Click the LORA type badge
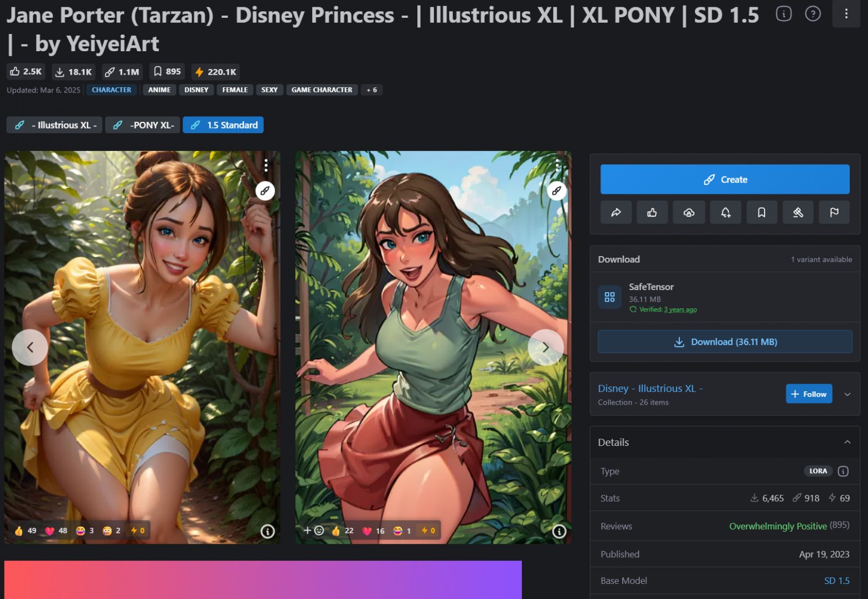Screen dimensions: 868x599 pyautogui.click(x=818, y=472)
